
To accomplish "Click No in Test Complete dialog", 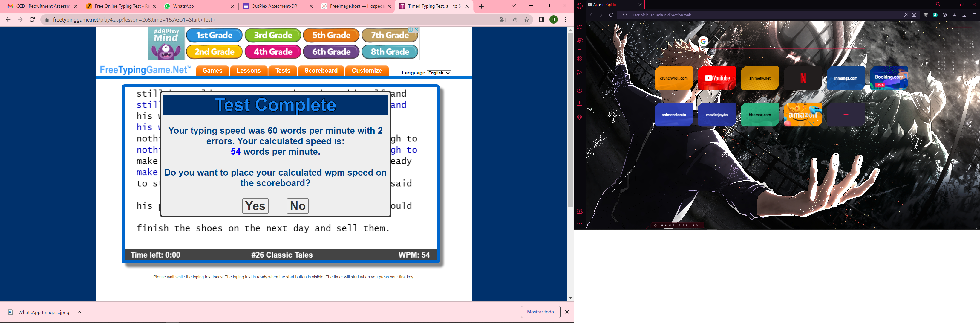I will click(x=298, y=206).
